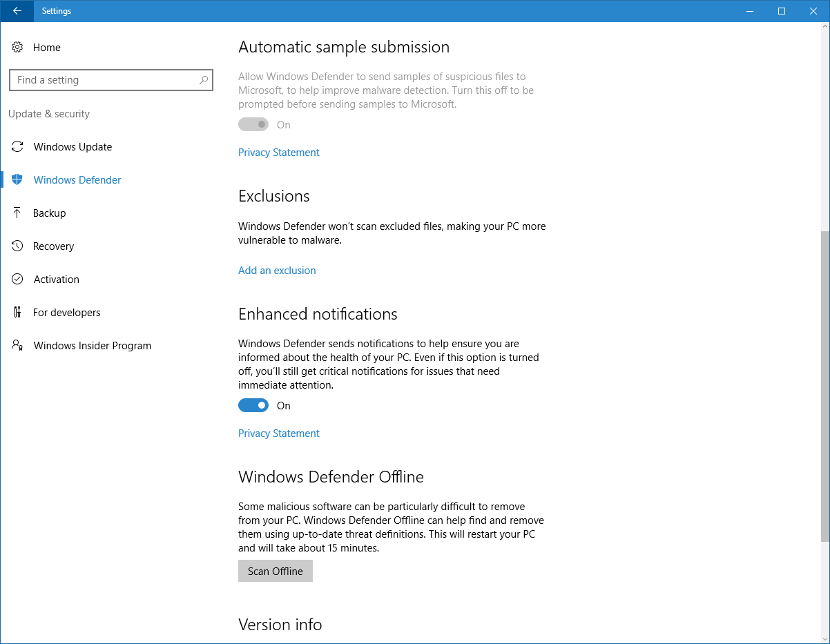The image size is (830, 644).
Task: Click the Windows Defender shield icon
Action: (x=17, y=180)
